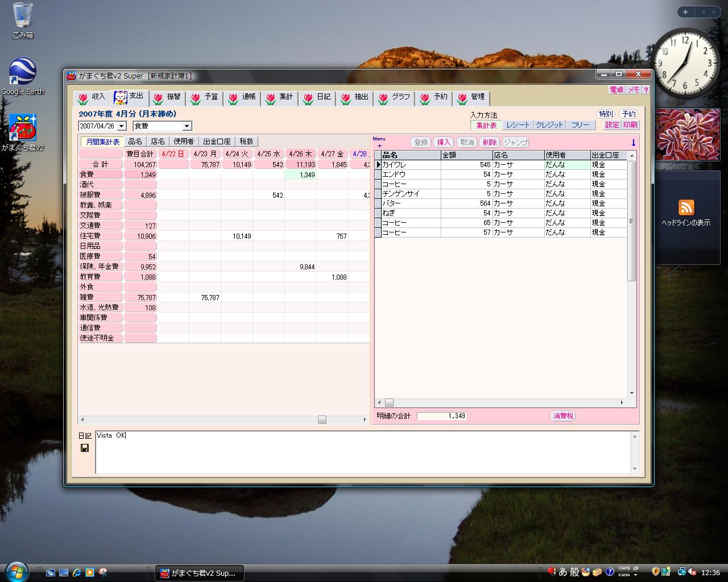The width and height of the screenshot is (728, 582).
Task: Select レシート input method
Action: coord(518,125)
